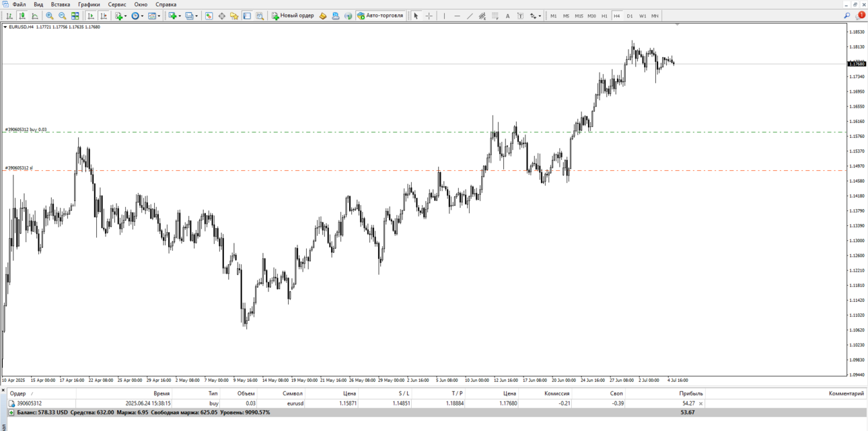Pick the horizontal line tool
Viewport: 868px width, 431px height.
457,15
